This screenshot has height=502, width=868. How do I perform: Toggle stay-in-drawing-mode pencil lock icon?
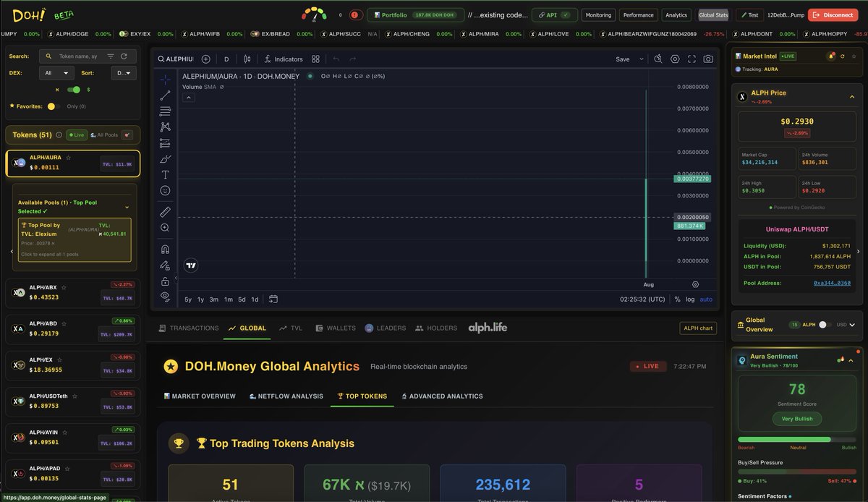pos(165,265)
